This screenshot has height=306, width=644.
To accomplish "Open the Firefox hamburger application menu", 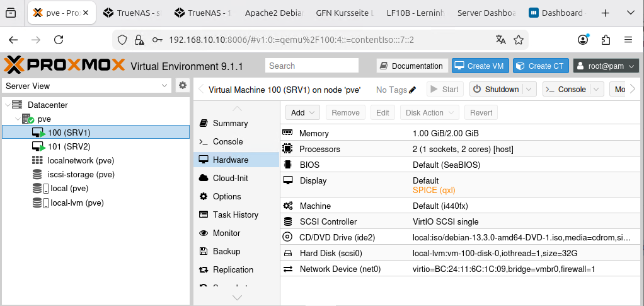I will pyautogui.click(x=628, y=40).
